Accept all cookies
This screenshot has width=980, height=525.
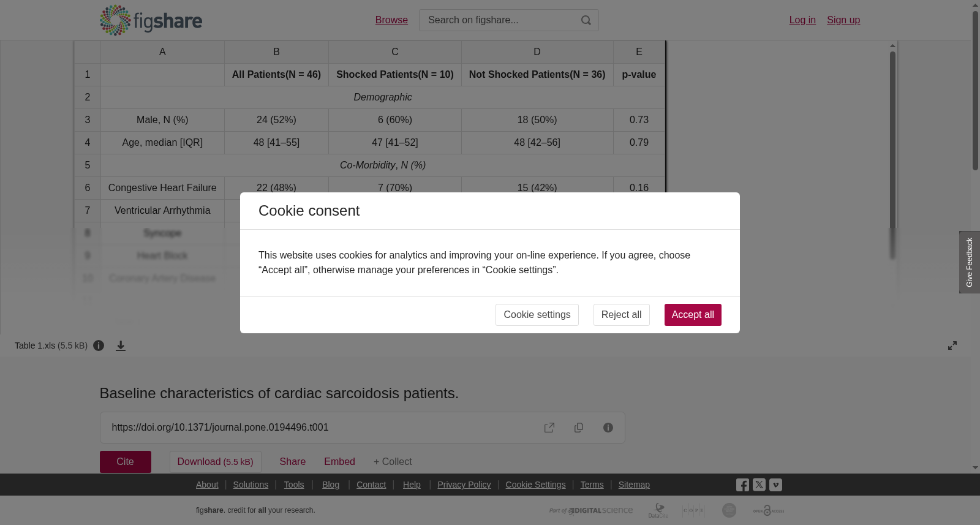coord(693,315)
